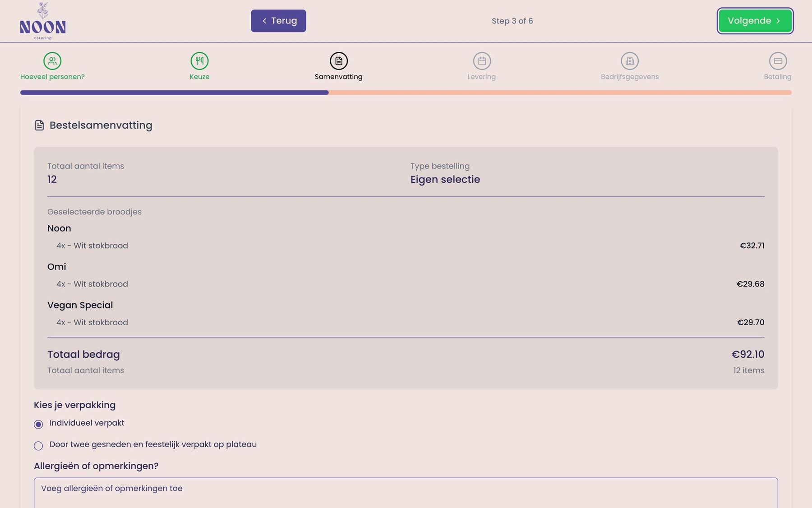
Task: Click the Bestelsamenvatting heading
Action: coord(101,126)
